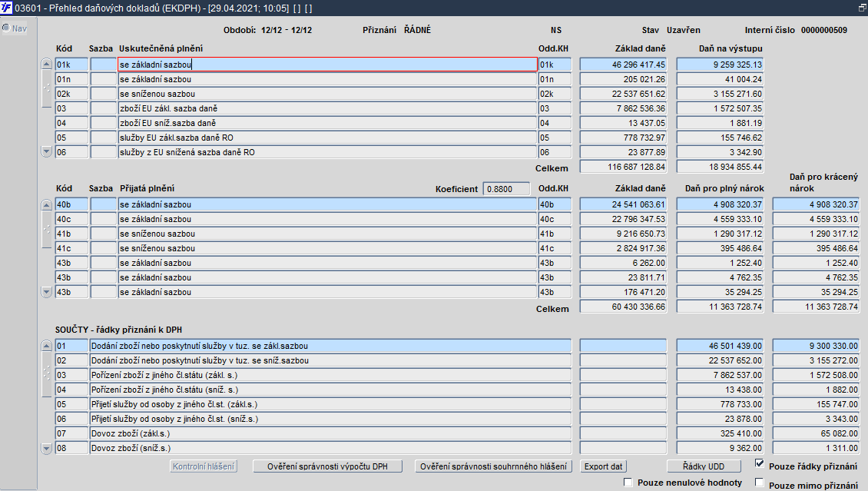This screenshot has width=868, height=491.
Task: Click row 'Pořízení zboží z jiného čl.státu (sníž. s.)'
Action: tap(330, 390)
